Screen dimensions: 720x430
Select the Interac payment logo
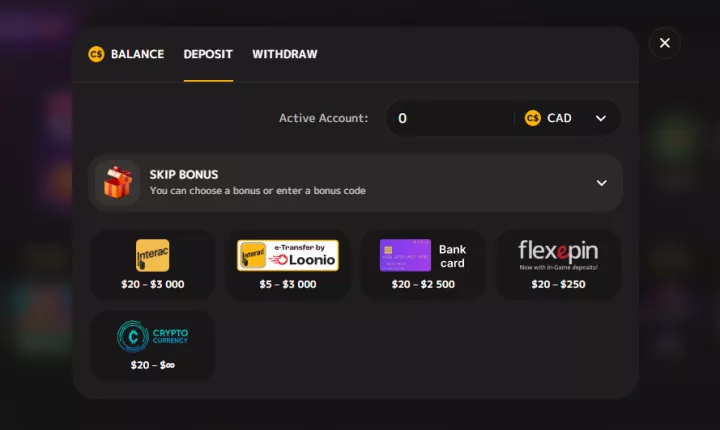click(x=152, y=255)
